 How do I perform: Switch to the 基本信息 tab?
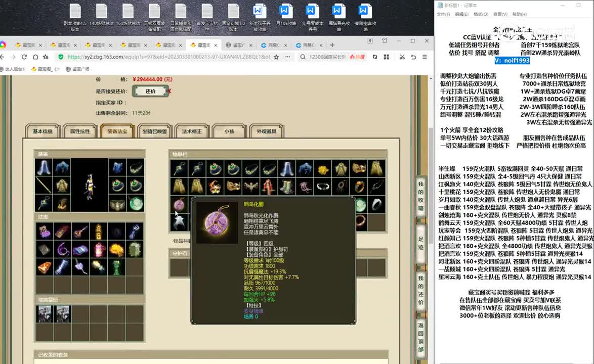click(43, 131)
